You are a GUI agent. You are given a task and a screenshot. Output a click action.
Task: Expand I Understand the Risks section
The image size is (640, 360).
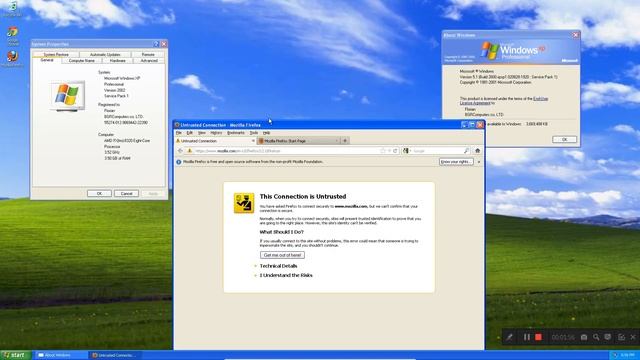(x=286, y=276)
